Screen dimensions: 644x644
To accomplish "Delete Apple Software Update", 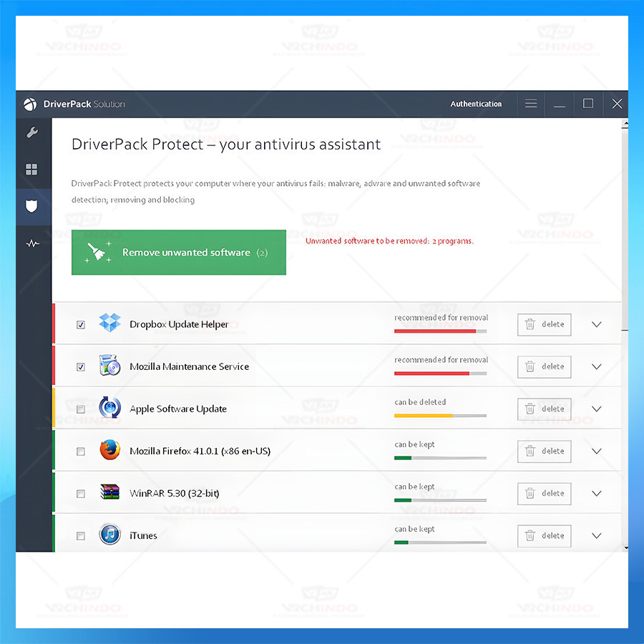I will 545,409.
